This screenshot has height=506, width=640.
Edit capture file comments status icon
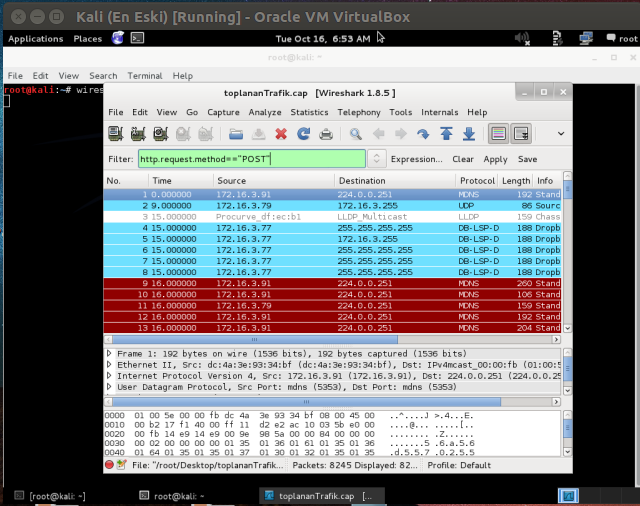tap(121, 465)
